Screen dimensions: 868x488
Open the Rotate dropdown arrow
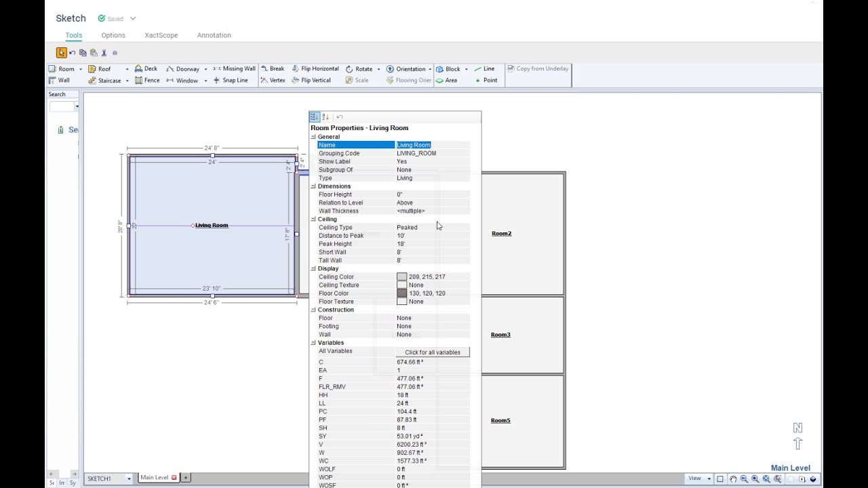click(x=378, y=69)
